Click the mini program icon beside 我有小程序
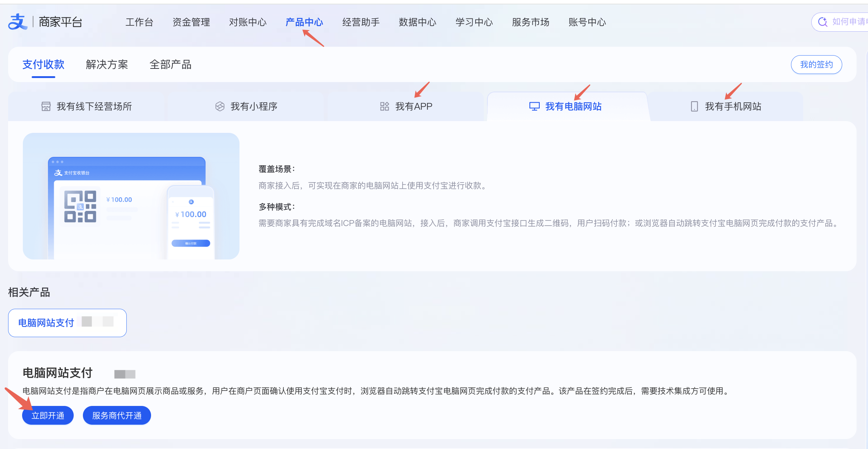 [220, 106]
